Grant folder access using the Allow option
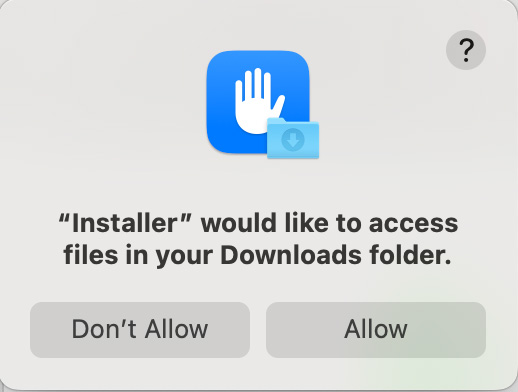The width and height of the screenshot is (518, 392). (376, 330)
